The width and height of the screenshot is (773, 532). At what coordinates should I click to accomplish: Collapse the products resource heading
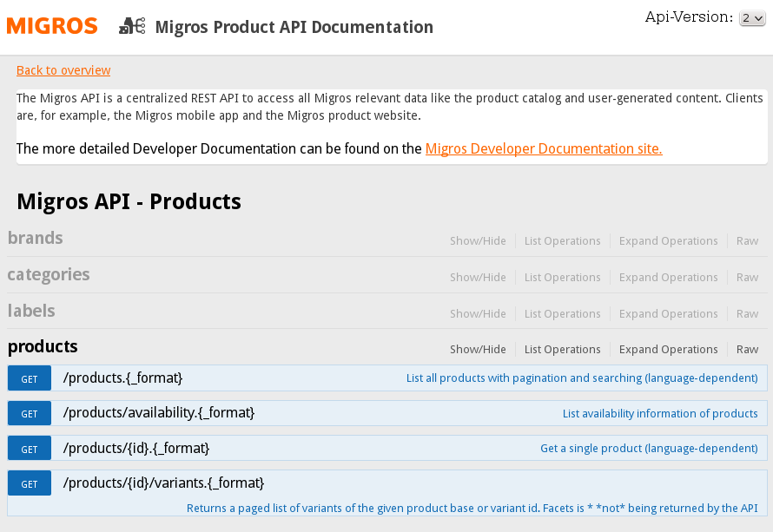coord(43,346)
